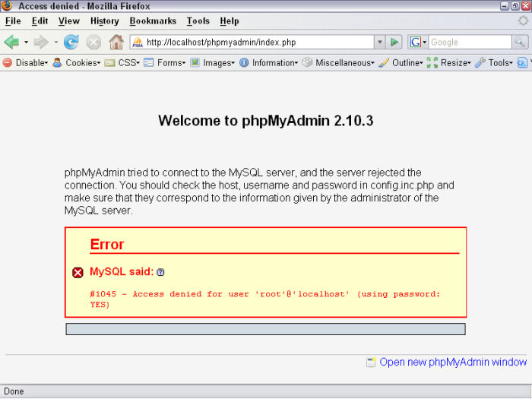532x399 pixels.
Task: Click the green Go arrow button
Action: (394, 42)
